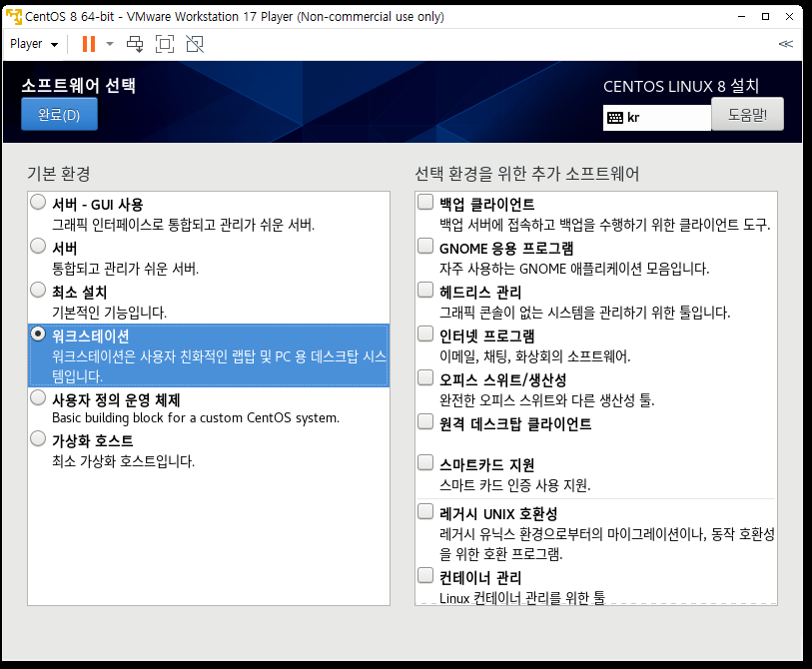Click the 완료(D) done button
The width and height of the screenshot is (812, 669).
(59, 115)
